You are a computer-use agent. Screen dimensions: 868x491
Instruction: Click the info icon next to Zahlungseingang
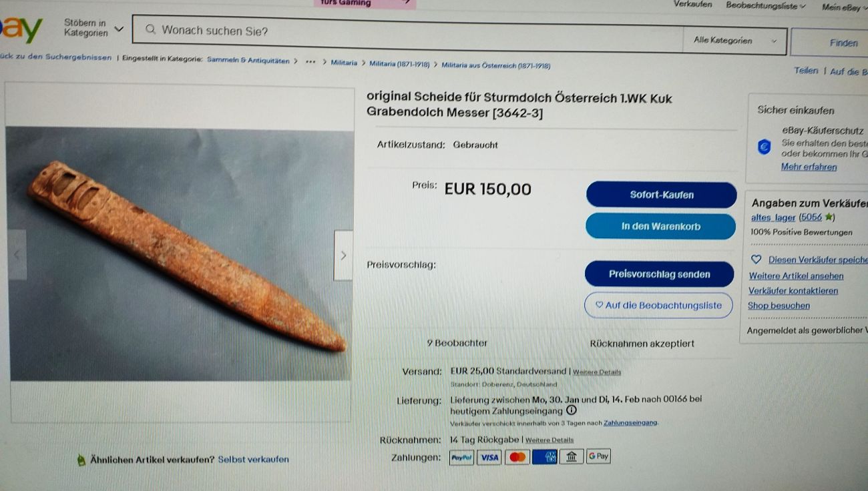pos(571,411)
